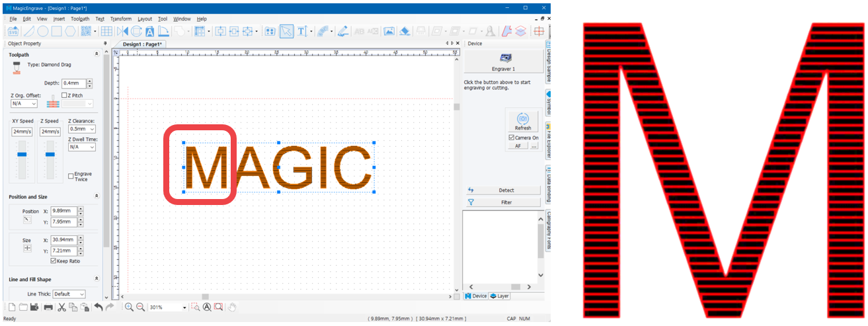This screenshot has height=326, width=868.
Task: Click the SVG import icon
Action: 13,31
